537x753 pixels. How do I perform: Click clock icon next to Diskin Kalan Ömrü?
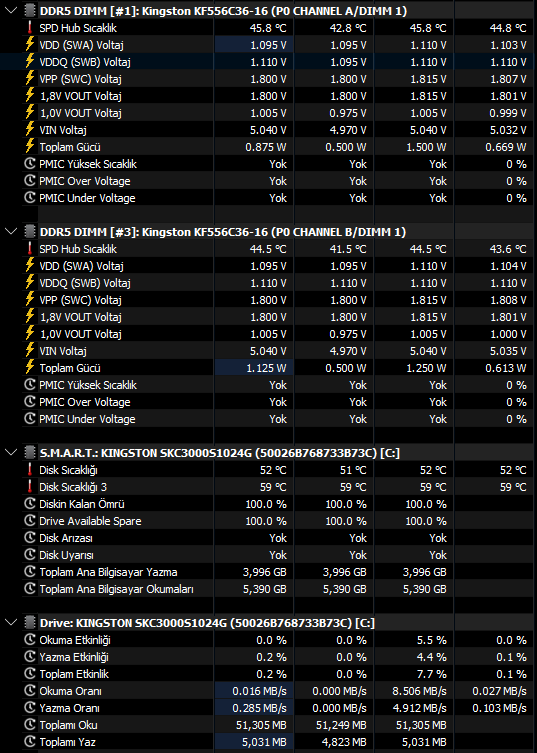click(30, 504)
